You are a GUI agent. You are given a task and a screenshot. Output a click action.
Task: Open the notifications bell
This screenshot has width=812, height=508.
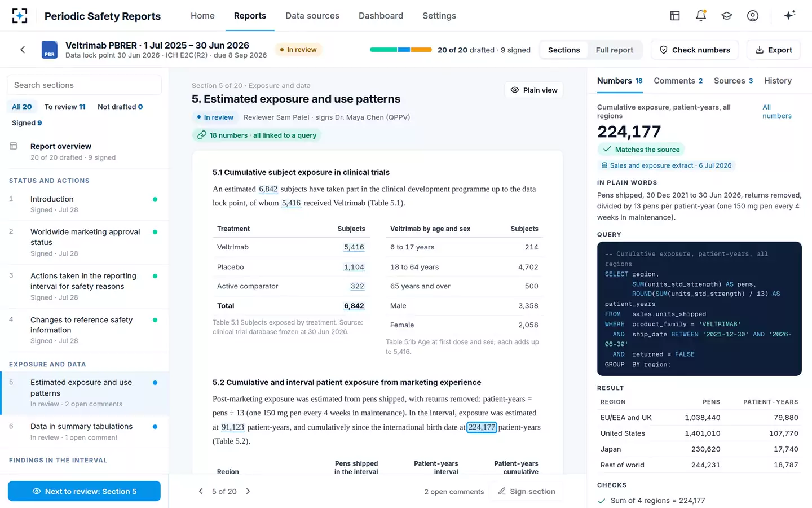[701, 16]
